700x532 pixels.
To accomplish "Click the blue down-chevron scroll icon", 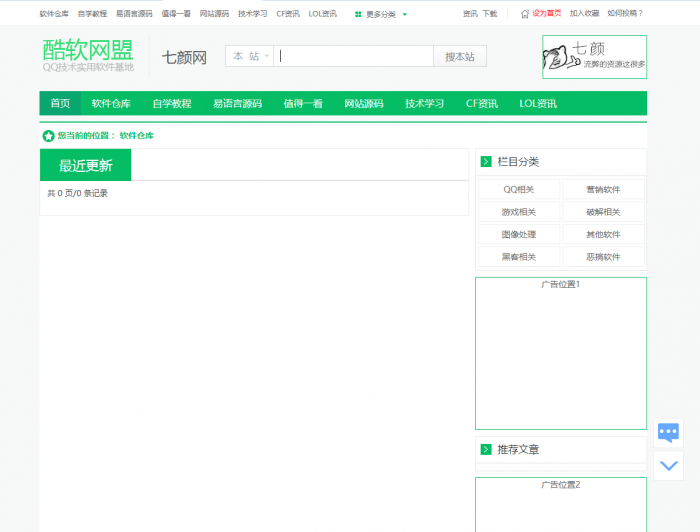I will 668,465.
